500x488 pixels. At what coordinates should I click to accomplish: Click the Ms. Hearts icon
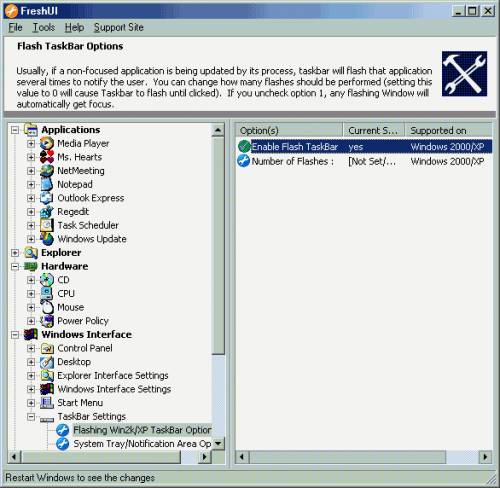[x=47, y=157]
